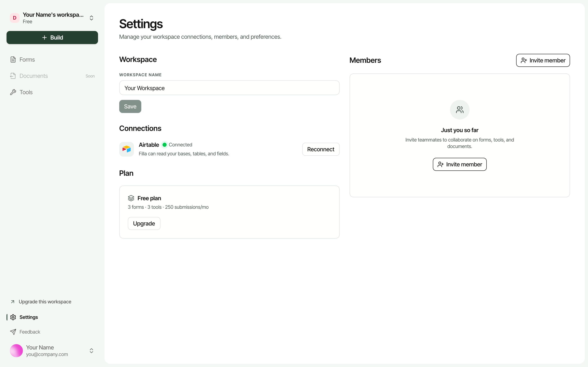Image resolution: width=588 pixels, height=367 pixels.
Task: Click the Tools wrench icon
Action: pos(13,92)
